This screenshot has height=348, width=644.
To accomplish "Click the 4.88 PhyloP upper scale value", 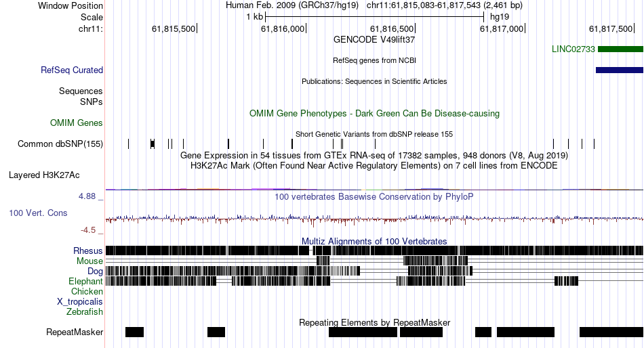I will pyautogui.click(x=87, y=196).
